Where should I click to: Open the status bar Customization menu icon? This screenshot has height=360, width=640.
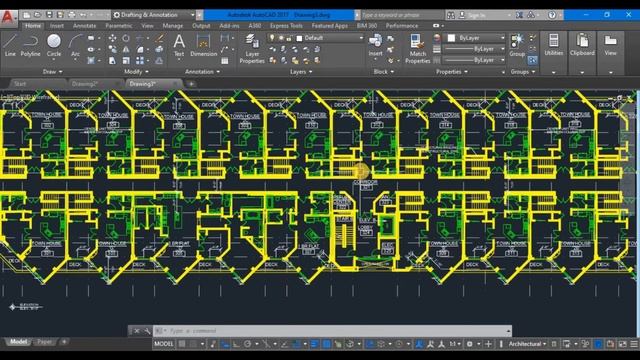(634, 344)
